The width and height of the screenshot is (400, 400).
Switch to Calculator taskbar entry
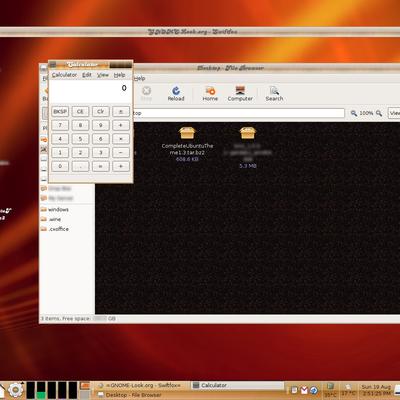click(238, 385)
